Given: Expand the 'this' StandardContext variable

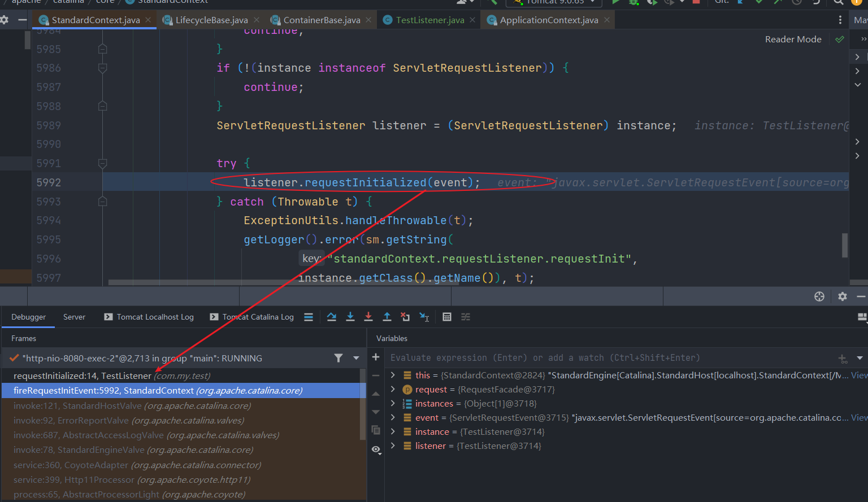Looking at the screenshot, I should pyautogui.click(x=393, y=375).
